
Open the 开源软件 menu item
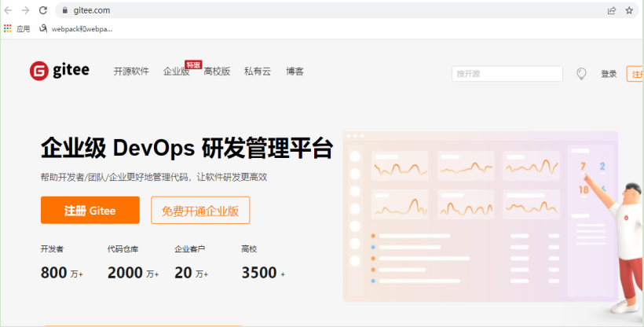click(131, 72)
